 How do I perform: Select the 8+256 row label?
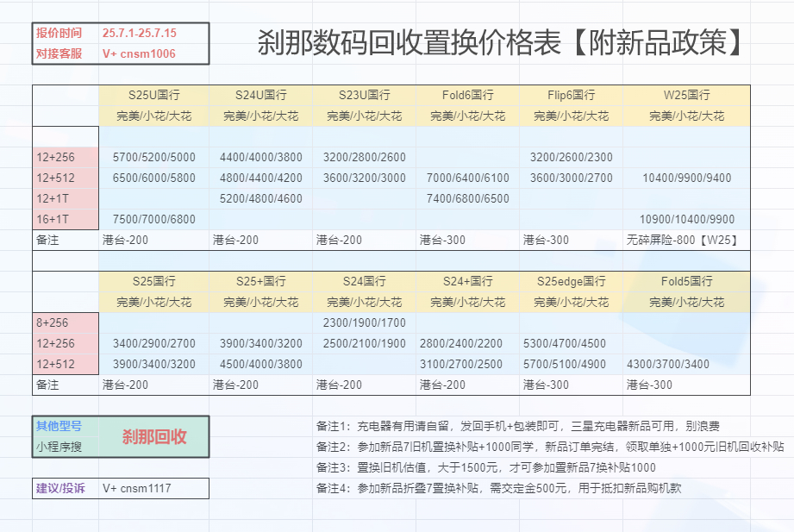(66, 322)
